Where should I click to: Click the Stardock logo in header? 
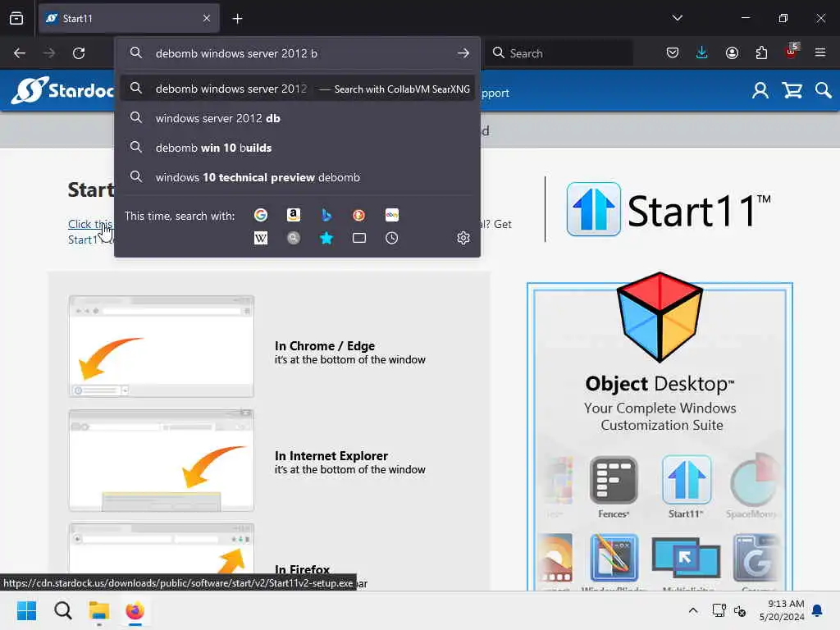[x=63, y=90]
